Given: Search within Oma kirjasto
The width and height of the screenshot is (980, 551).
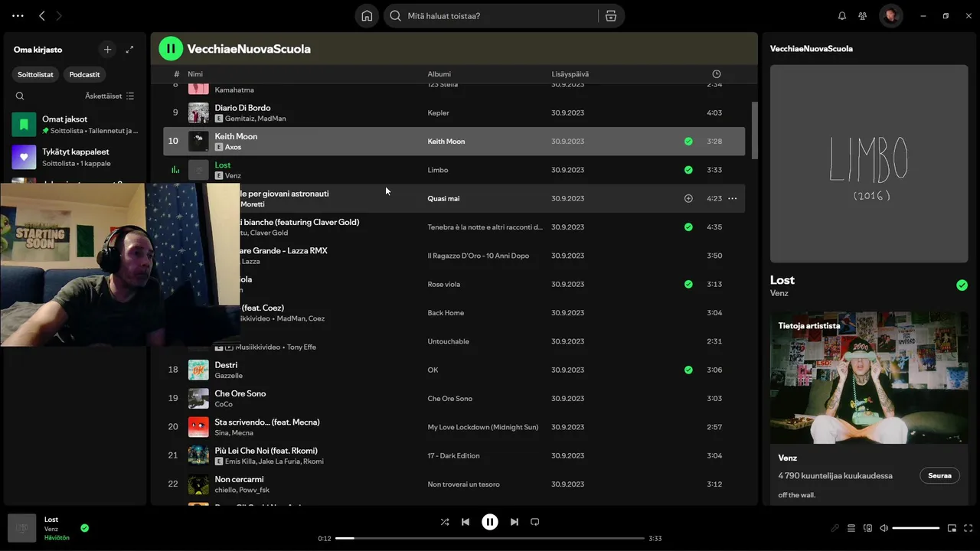Looking at the screenshot, I should 20,96.
